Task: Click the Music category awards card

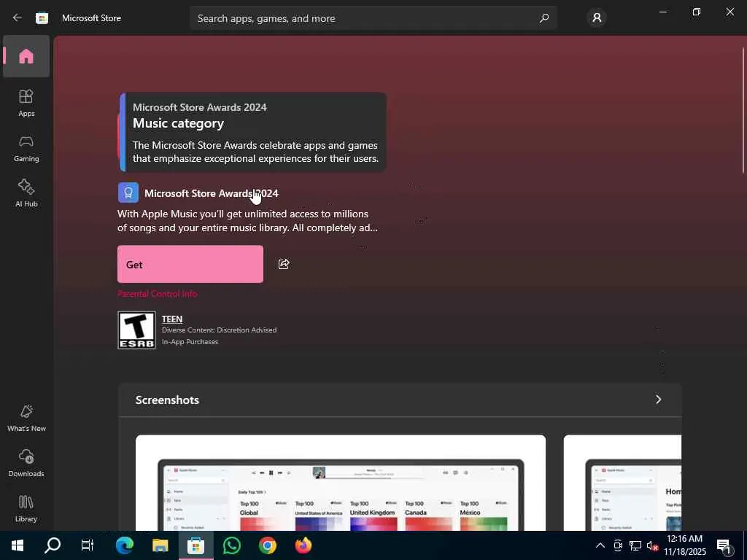Action: point(252,132)
